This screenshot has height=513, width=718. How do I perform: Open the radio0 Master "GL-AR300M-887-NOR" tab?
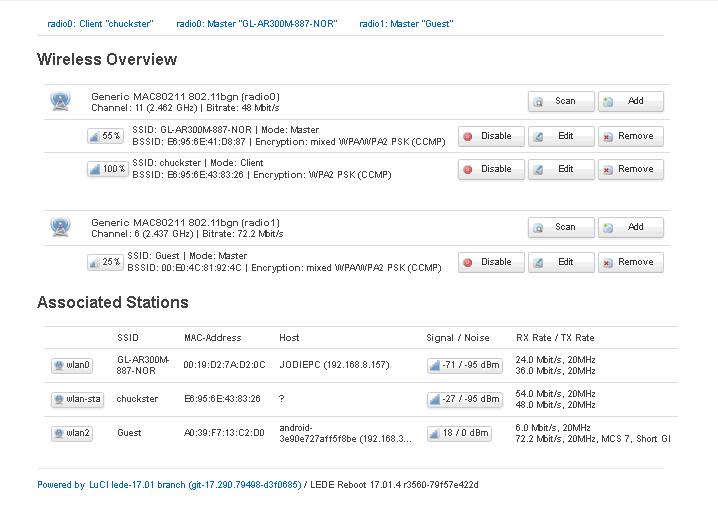point(257,24)
